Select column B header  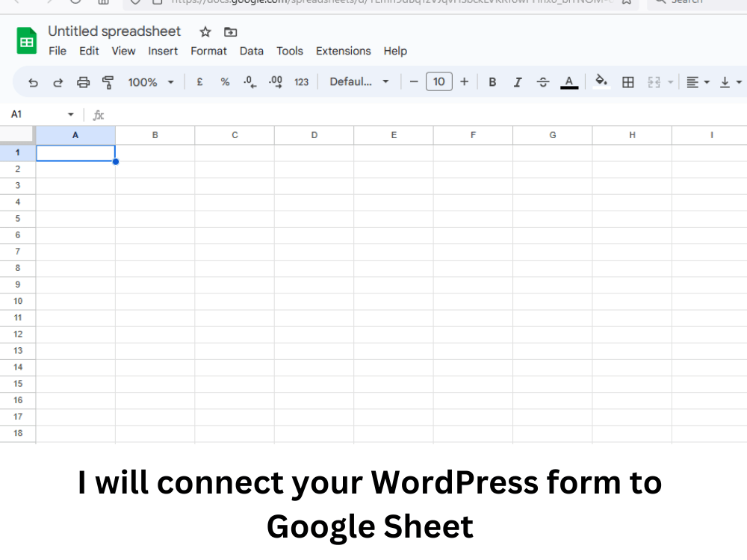pyautogui.click(x=155, y=135)
